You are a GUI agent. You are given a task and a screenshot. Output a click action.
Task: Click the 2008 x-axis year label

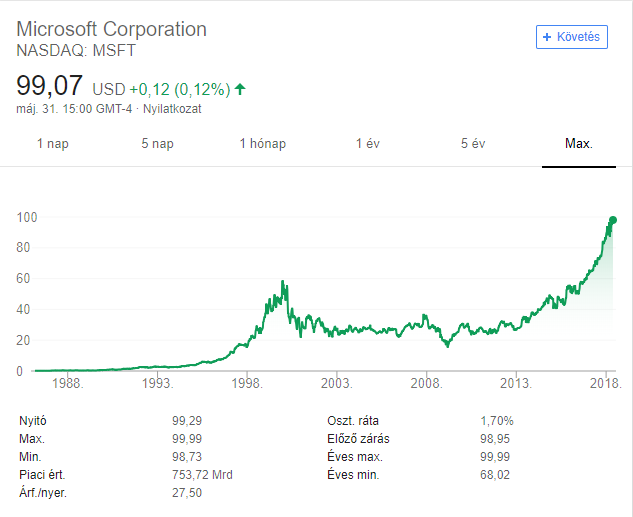click(x=427, y=383)
